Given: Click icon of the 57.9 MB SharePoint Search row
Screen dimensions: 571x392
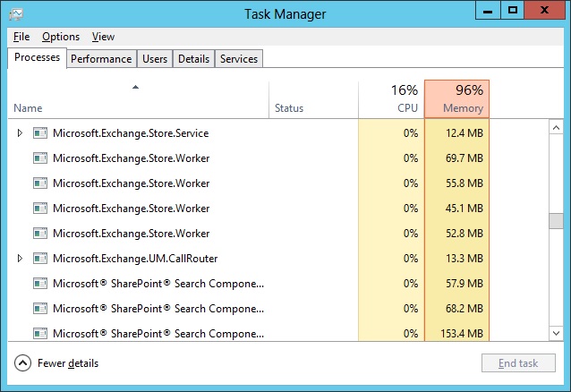Looking at the screenshot, I should tap(40, 284).
